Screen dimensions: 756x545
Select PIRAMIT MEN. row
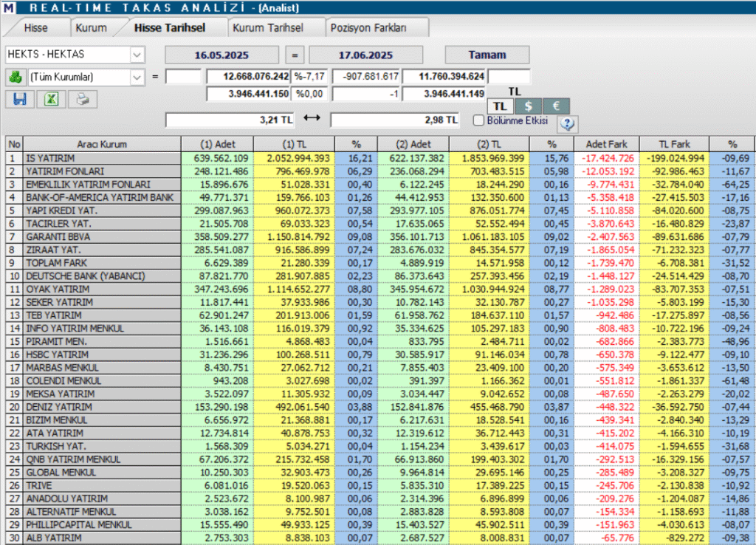(380, 341)
